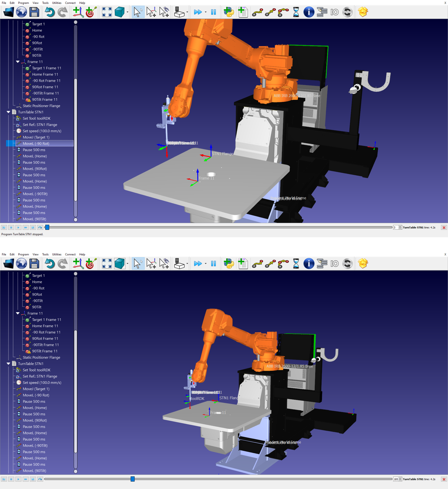This screenshot has height=489, width=448.
Task: Pause simulation in upper window toolbar
Action: point(213,12)
